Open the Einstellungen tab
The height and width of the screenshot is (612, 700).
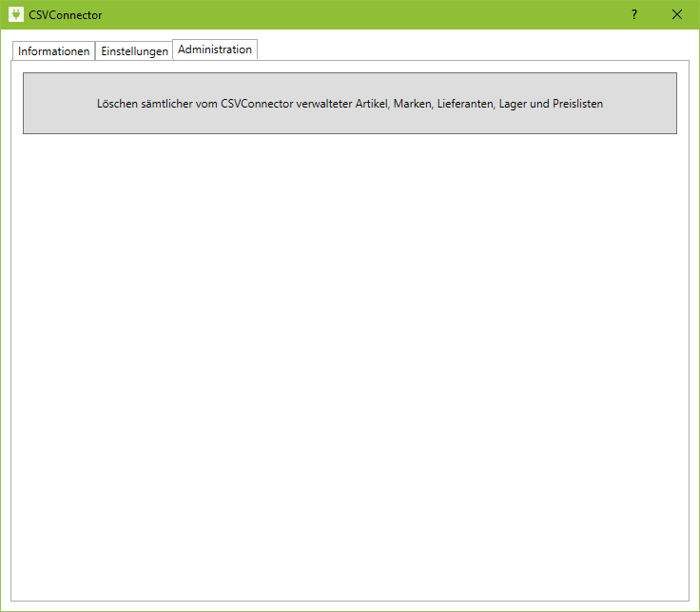[134, 51]
